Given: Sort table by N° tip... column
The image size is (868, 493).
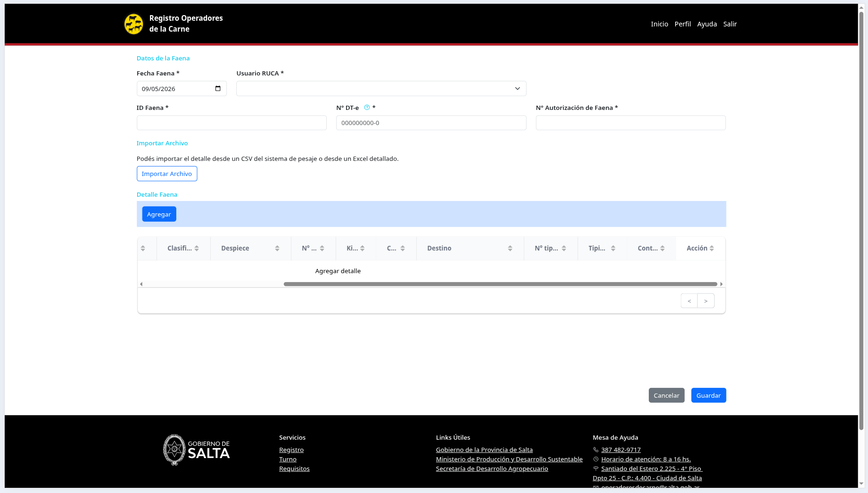Looking at the screenshot, I should [x=564, y=249].
